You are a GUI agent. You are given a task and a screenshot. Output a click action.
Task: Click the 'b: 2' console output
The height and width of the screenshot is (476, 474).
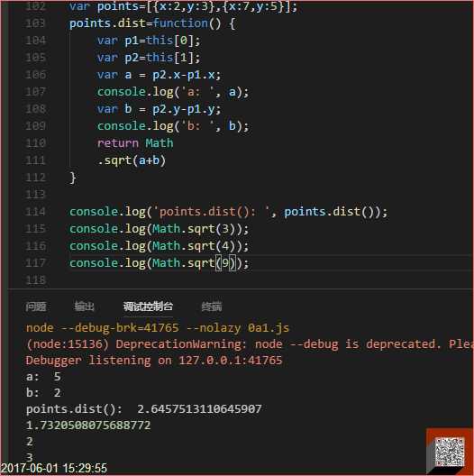pos(43,393)
